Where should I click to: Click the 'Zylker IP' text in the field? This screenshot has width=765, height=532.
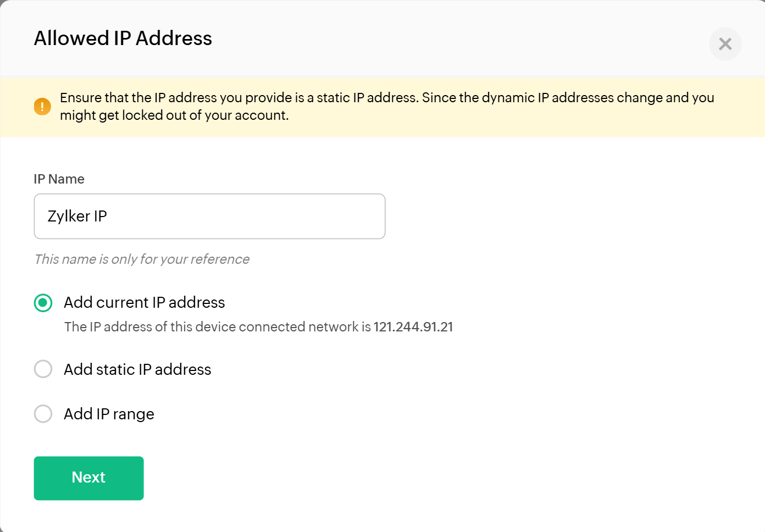pyautogui.click(x=77, y=217)
